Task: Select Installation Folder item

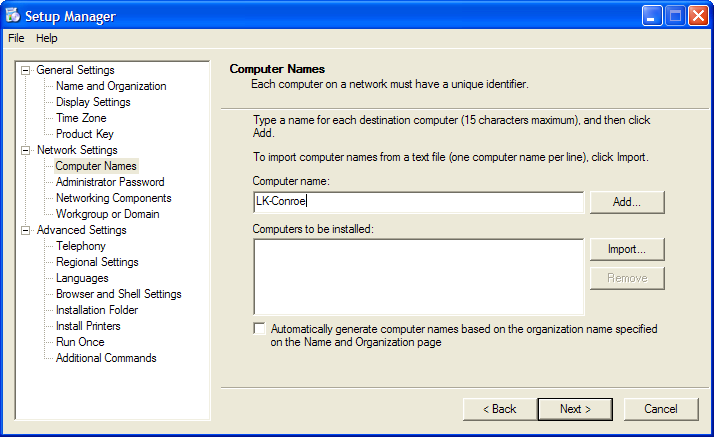Action: coord(97,310)
